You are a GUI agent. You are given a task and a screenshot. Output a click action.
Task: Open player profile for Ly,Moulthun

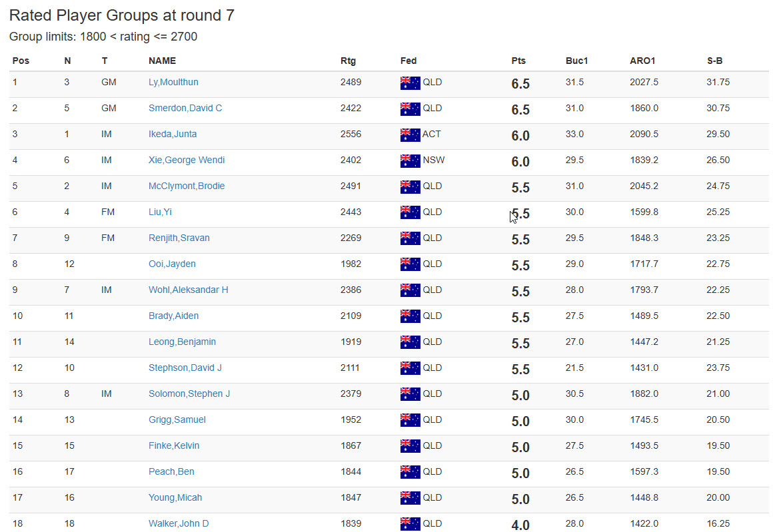click(173, 83)
